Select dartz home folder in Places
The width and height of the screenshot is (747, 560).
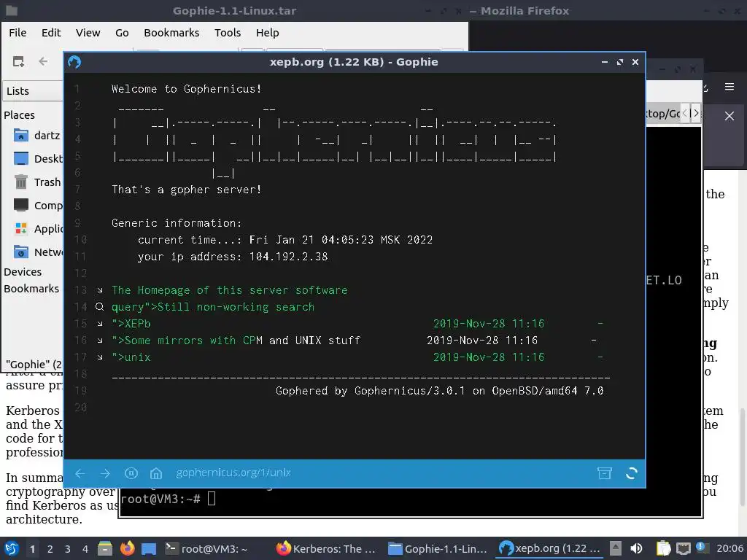(x=37, y=136)
